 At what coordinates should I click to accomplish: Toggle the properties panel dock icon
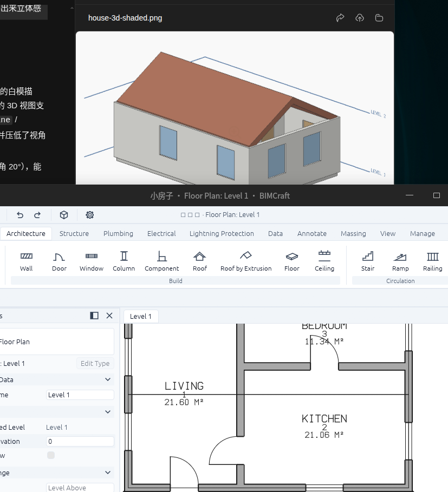click(94, 316)
